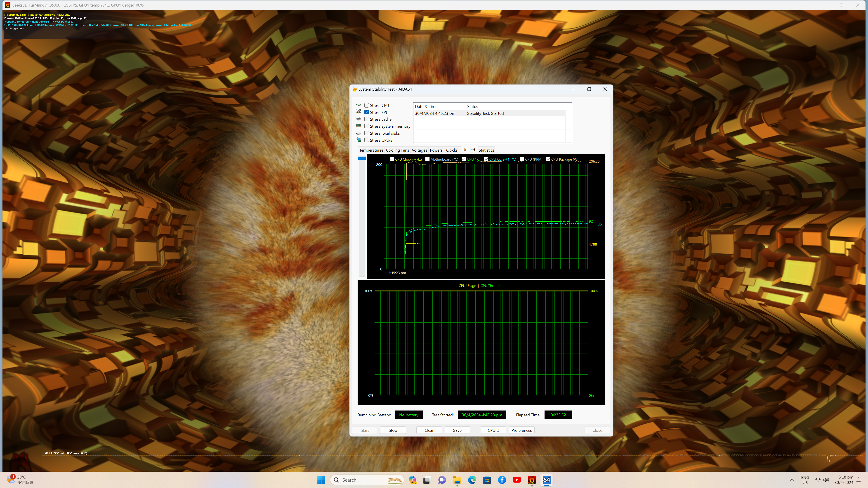The height and width of the screenshot is (488, 868).
Task: Click the Test Started timestamp field
Action: (482, 415)
